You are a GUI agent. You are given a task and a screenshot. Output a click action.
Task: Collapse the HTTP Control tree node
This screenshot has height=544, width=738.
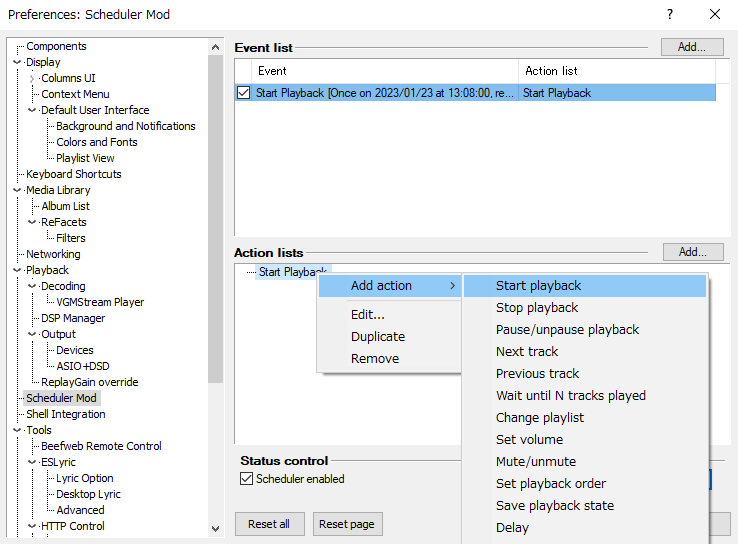click(x=32, y=526)
